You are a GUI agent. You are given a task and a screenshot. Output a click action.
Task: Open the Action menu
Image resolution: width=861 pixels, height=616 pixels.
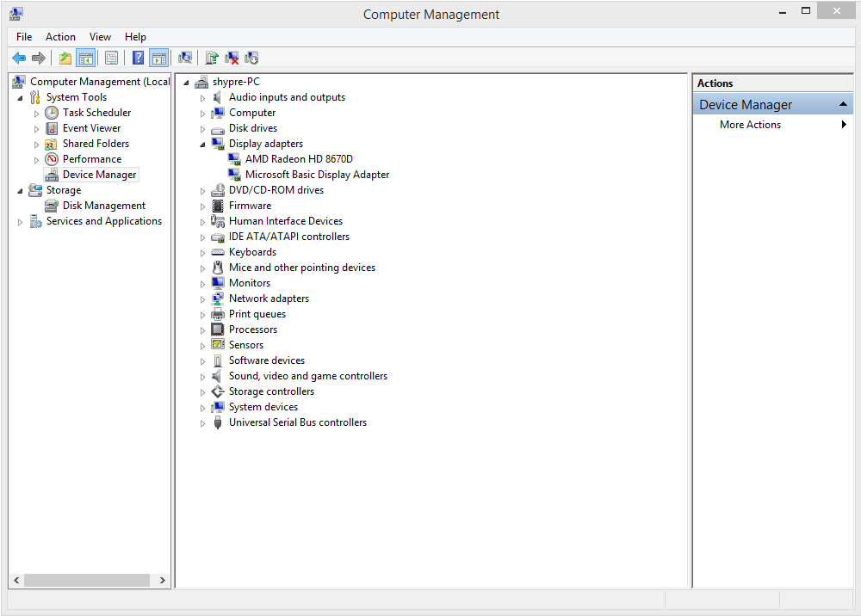(60, 37)
